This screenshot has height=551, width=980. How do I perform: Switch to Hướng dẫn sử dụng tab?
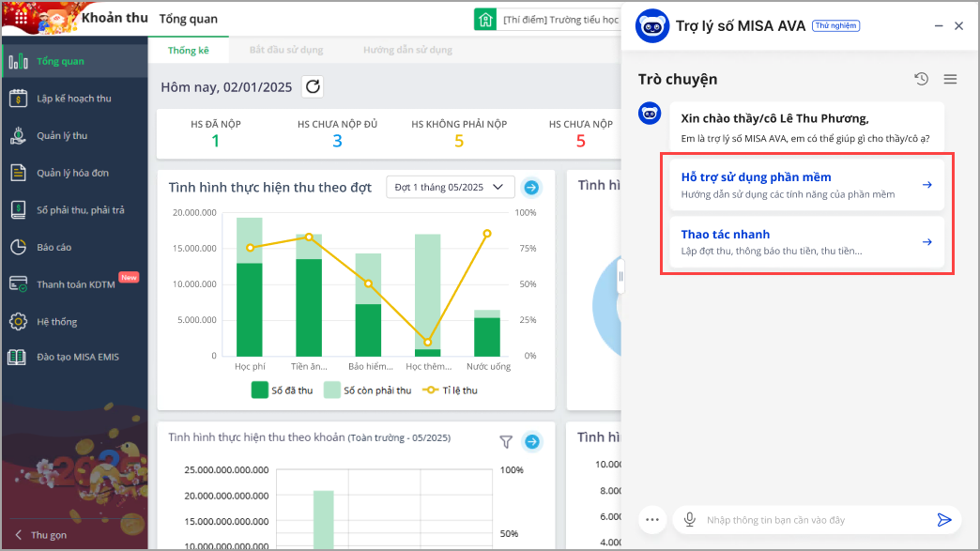[407, 50]
